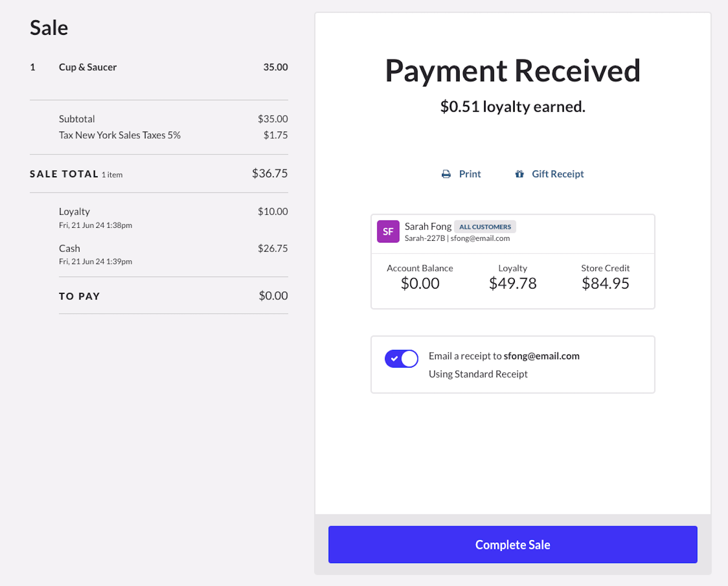Click the Using Standard Receipt text
Viewport: 728px width, 586px height.
[478, 374]
